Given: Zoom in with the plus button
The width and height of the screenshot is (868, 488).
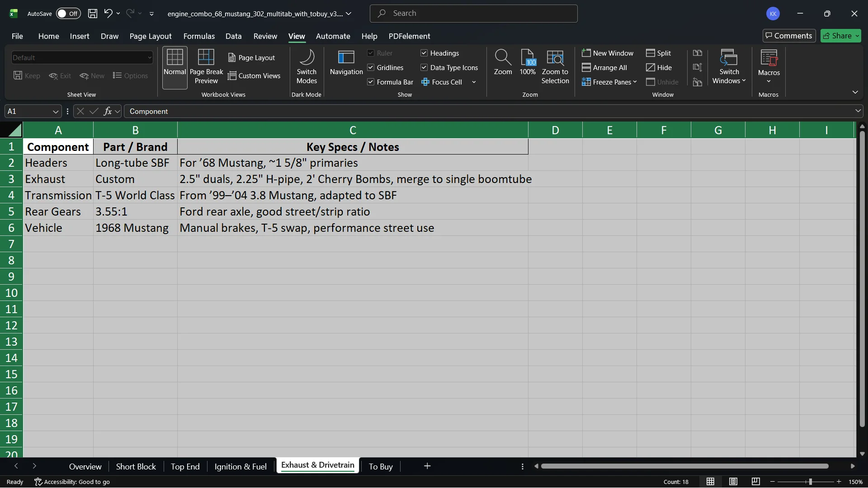Looking at the screenshot, I should coord(839,482).
